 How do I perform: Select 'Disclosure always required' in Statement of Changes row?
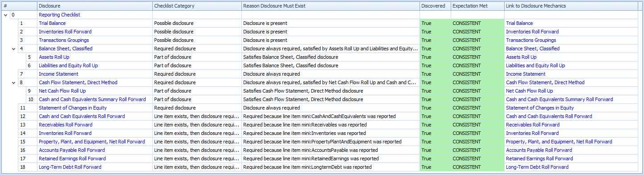(x=330, y=108)
